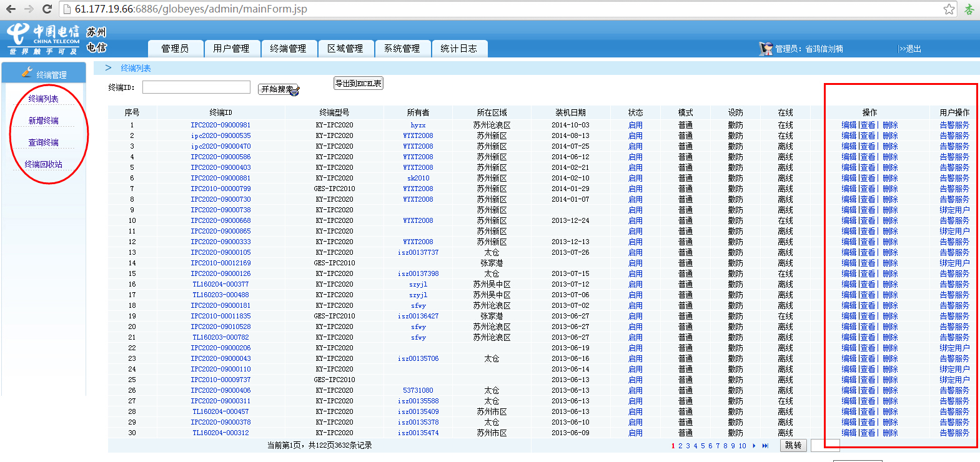Screen dimensions: 980x462
Task: Go forward using the browser forward arrow
Action: tap(29, 9)
